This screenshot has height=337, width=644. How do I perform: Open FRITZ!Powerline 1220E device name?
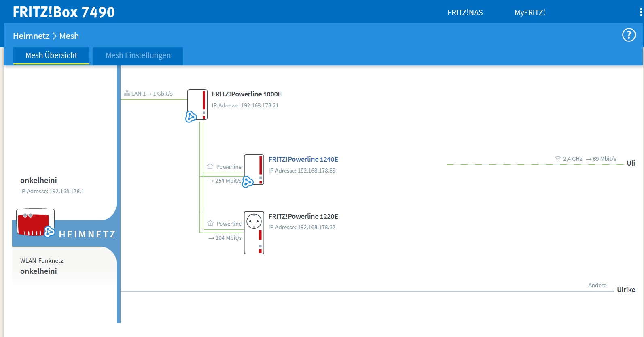pyautogui.click(x=303, y=216)
